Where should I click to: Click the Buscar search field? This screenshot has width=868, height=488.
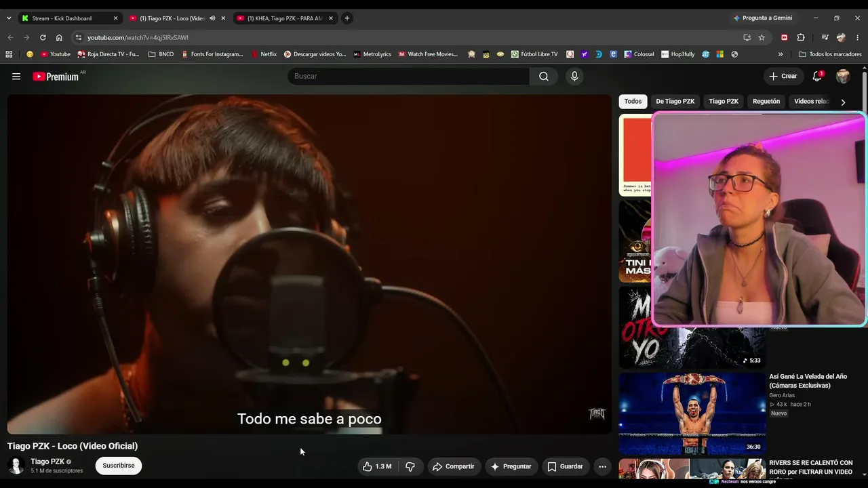(x=408, y=77)
